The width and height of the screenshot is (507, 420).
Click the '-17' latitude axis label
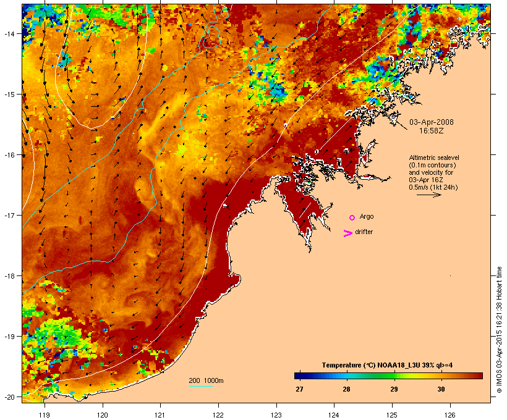point(9,215)
